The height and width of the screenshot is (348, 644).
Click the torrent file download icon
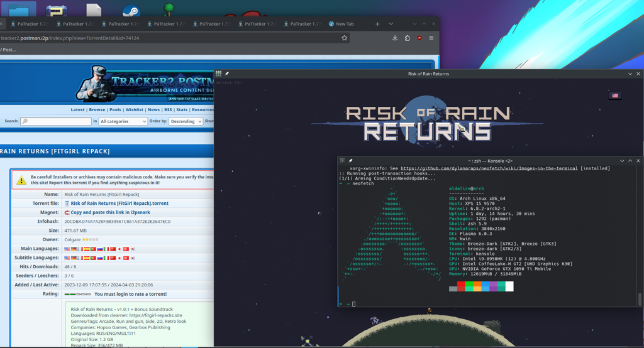[67, 204]
